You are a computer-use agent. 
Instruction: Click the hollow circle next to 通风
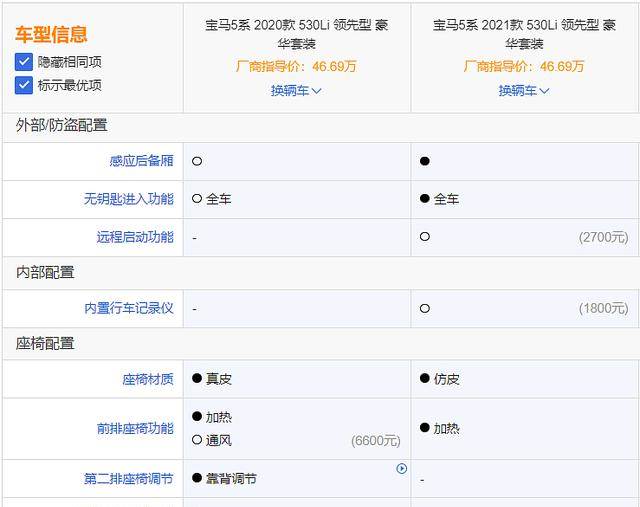click(197, 440)
